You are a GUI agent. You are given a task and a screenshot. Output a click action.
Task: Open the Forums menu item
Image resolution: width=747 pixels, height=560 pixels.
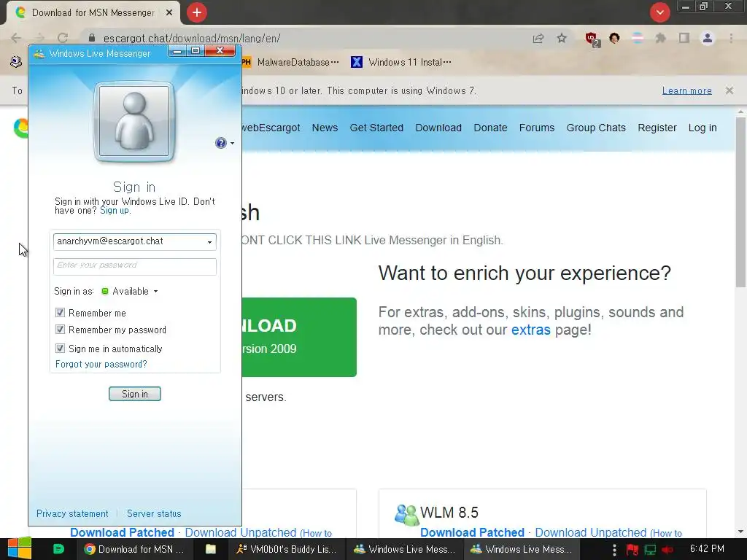coord(536,128)
